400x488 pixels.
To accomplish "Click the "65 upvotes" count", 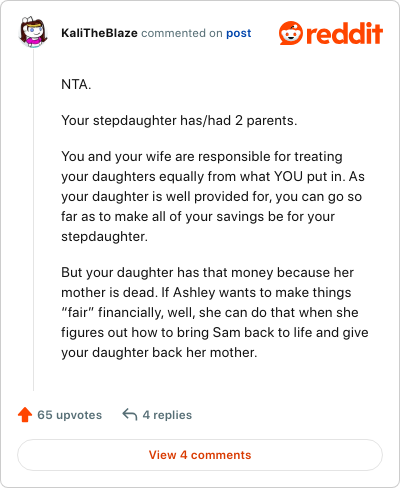I will [x=70, y=415].
